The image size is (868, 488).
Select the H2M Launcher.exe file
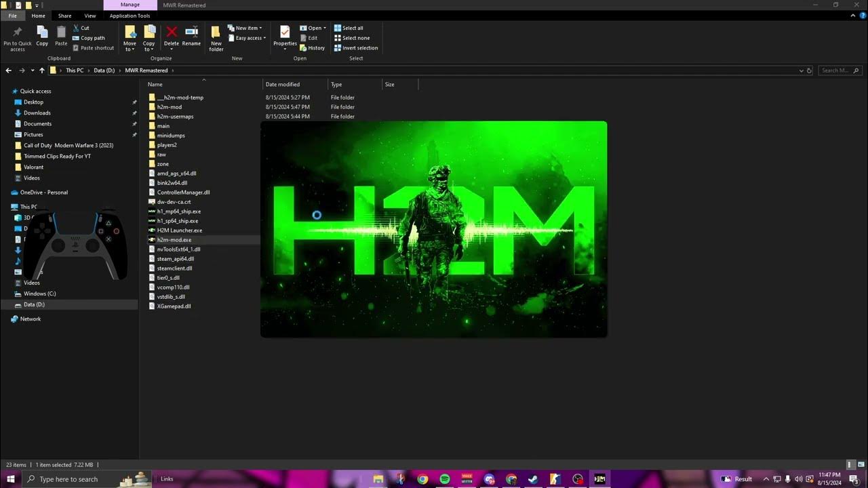point(180,230)
